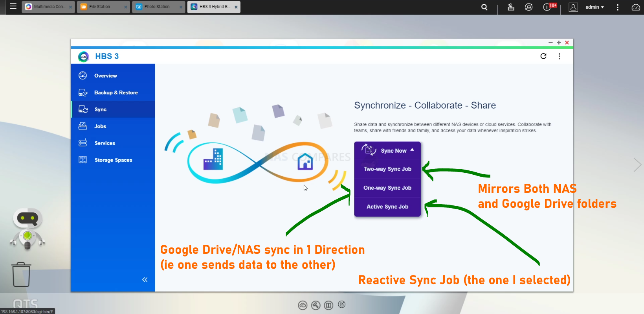Click the Synchronize - Collaborate - Share heading
Screen dimensions: 644x314
click(x=425, y=105)
